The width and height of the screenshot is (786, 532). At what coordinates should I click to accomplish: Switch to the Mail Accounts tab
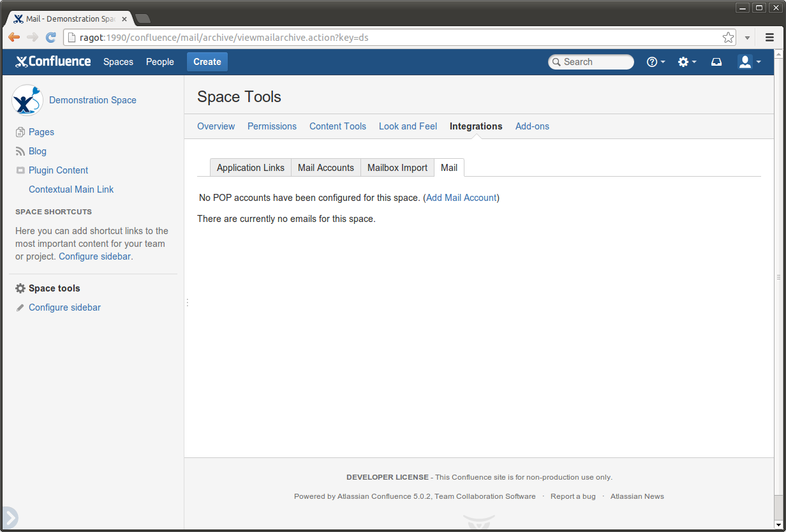coord(325,168)
